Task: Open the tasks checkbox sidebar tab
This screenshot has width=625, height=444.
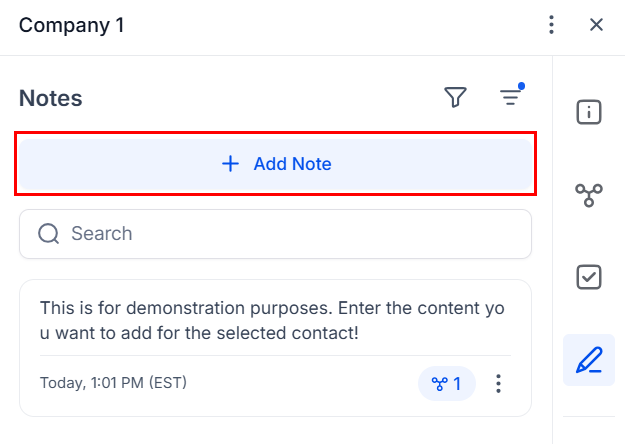Action: tap(589, 277)
